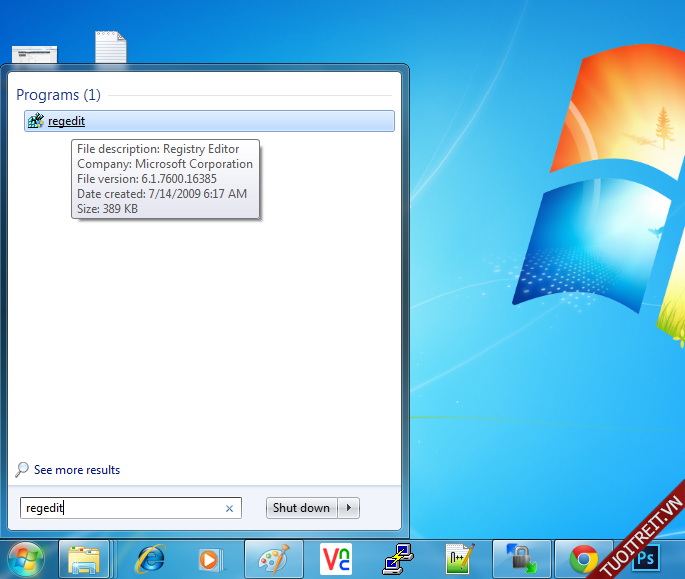The height and width of the screenshot is (579, 685).
Task: Open the PuTTY taskbar icon
Action: tap(398, 559)
